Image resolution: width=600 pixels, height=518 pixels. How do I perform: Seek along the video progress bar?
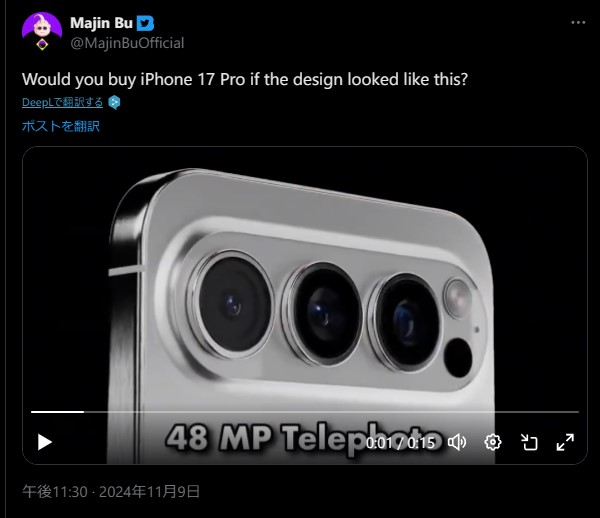click(305, 412)
